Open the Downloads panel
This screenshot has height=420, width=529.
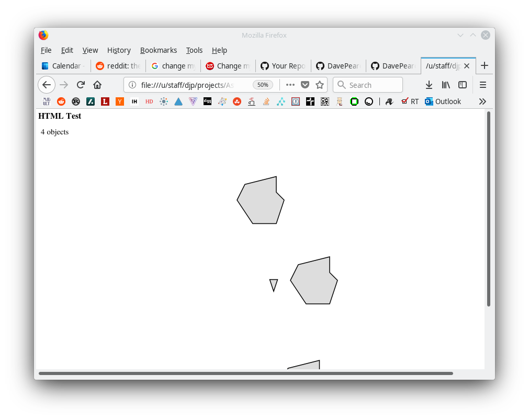[x=429, y=85]
